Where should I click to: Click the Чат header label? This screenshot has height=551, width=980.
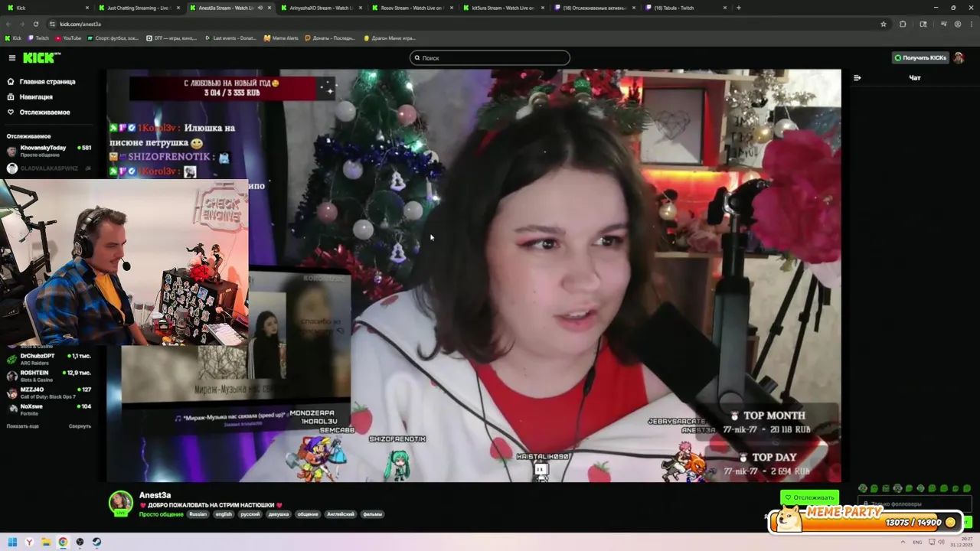click(914, 77)
